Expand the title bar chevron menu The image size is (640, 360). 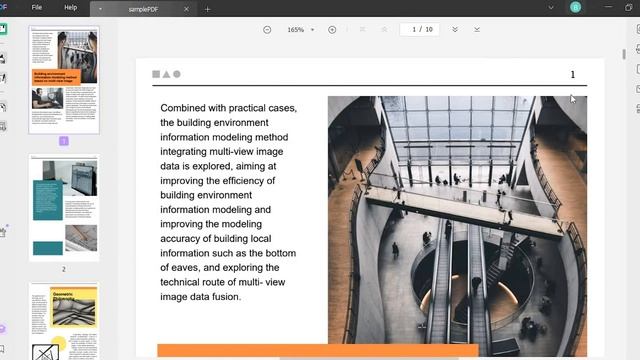point(551,7)
